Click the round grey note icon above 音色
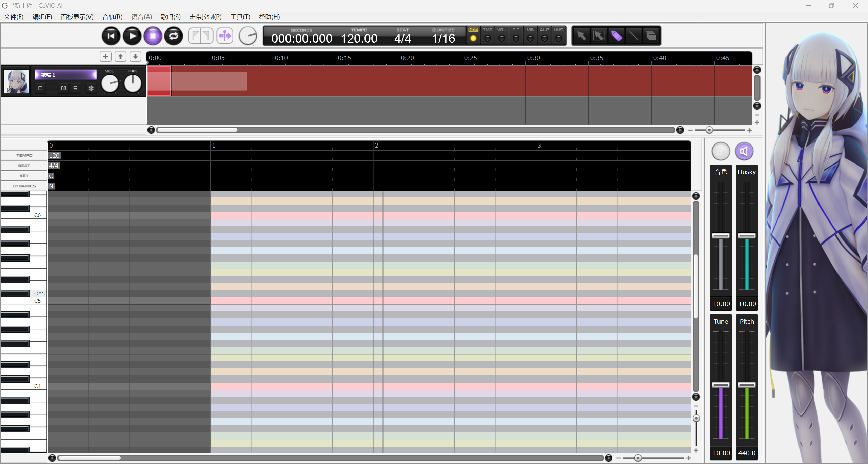 (721, 151)
